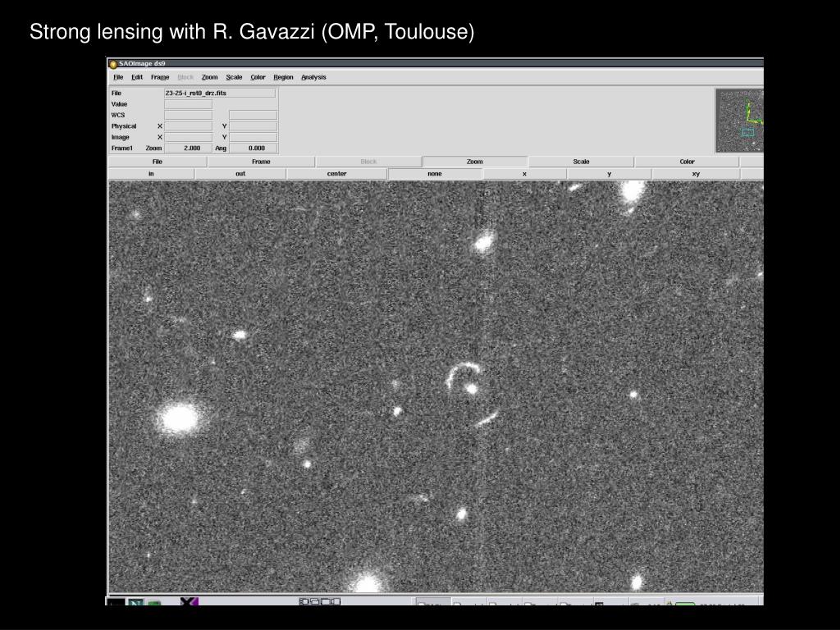
Task: Click the 'Strong lensing with R. Gavazzi' slide title
Action: coord(252,32)
